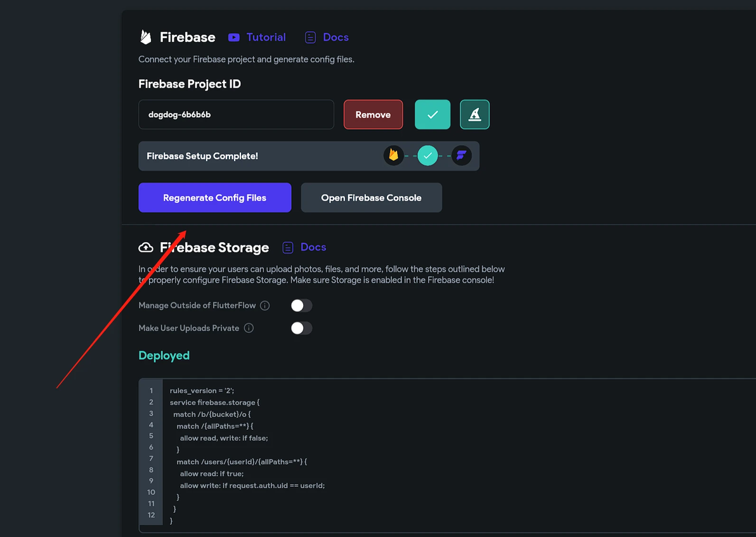Click the wizard hat setup button
The image size is (756, 537).
[x=474, y=115]
